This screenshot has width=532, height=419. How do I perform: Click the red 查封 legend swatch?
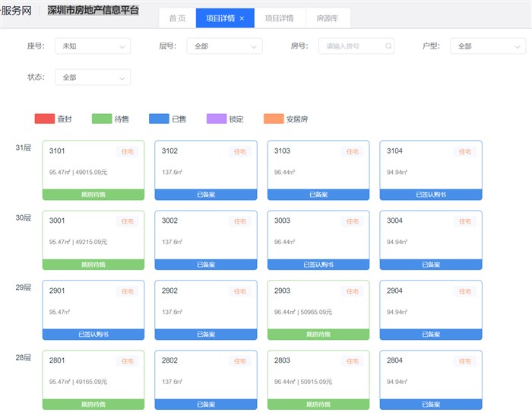[x=44, y=119]
